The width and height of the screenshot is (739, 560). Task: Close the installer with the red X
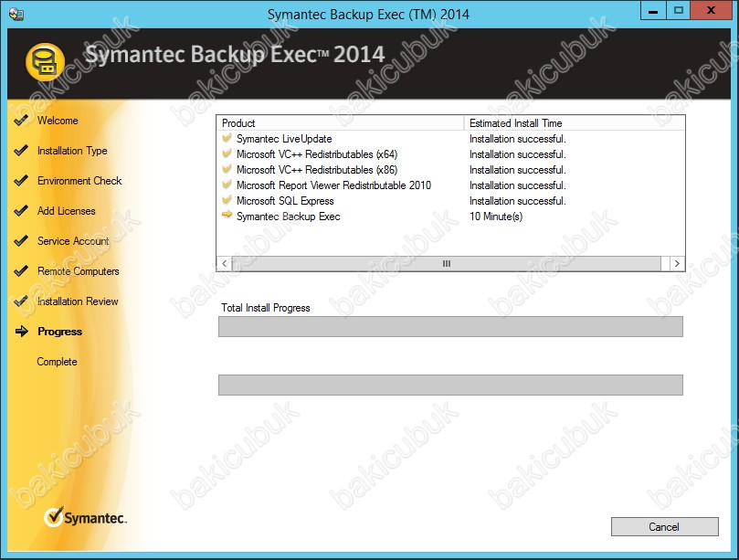coord(712,10)
